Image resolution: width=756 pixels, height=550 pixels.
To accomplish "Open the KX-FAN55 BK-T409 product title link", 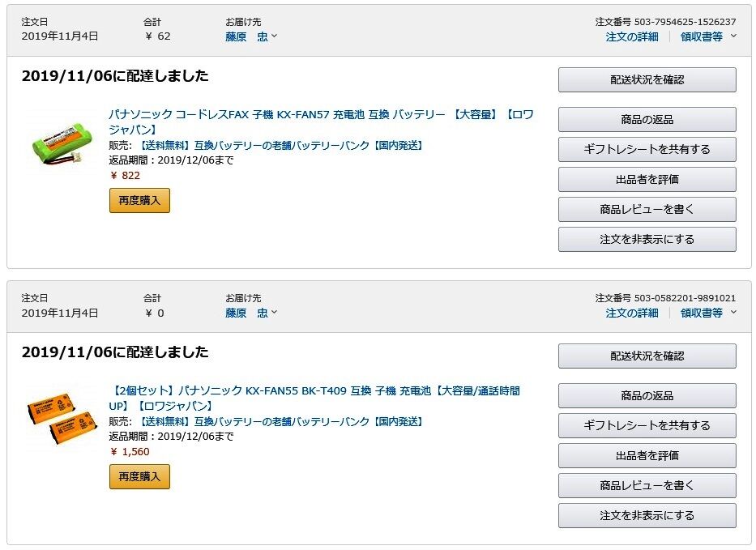I will tap(314, 391).
